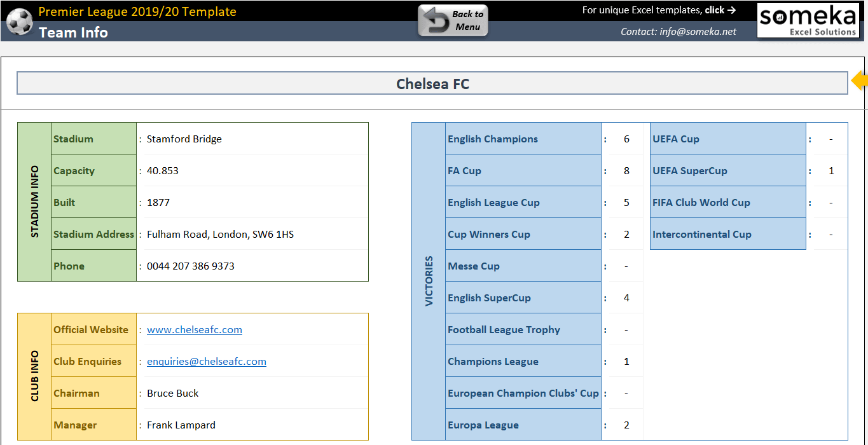Image resolution: width=868 pixels, height=445 pixels.
Task: Click the yellow CLUB INFO header
Action: click(x=34, y=376)
